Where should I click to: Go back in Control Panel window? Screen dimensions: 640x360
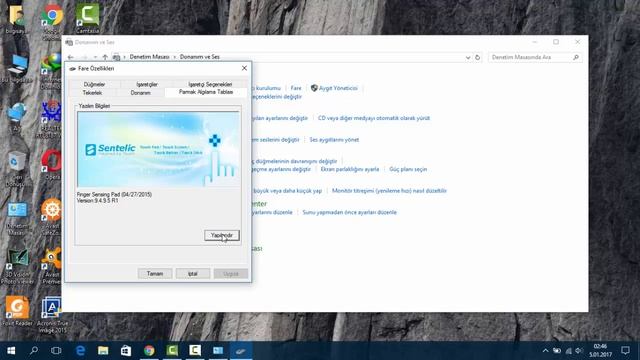pos(71,57)
